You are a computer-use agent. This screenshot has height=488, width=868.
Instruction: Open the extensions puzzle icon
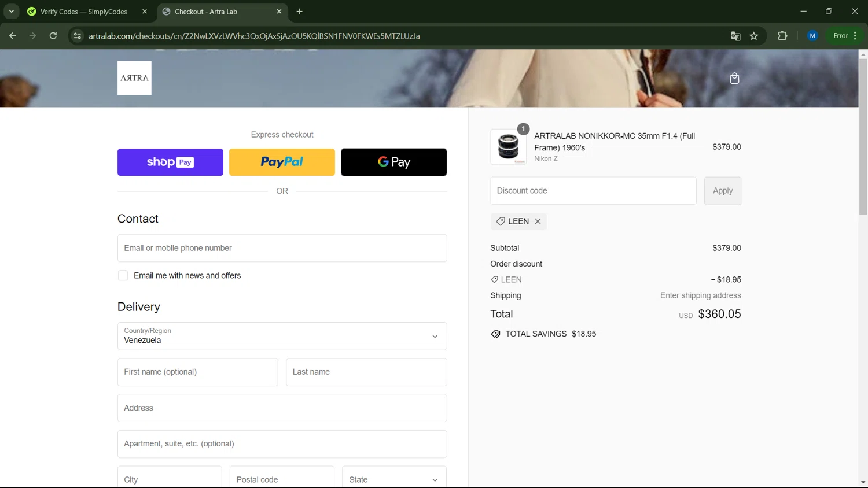(782, 36)
